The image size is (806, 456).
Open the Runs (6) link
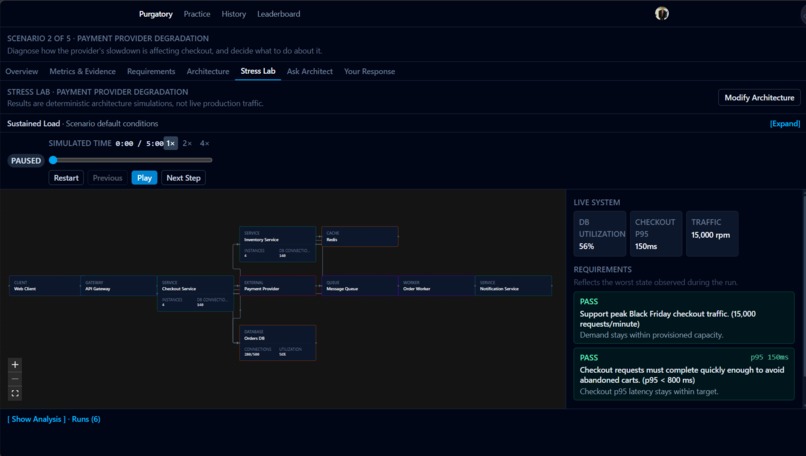pyautogui.click(x=86, y=419)
